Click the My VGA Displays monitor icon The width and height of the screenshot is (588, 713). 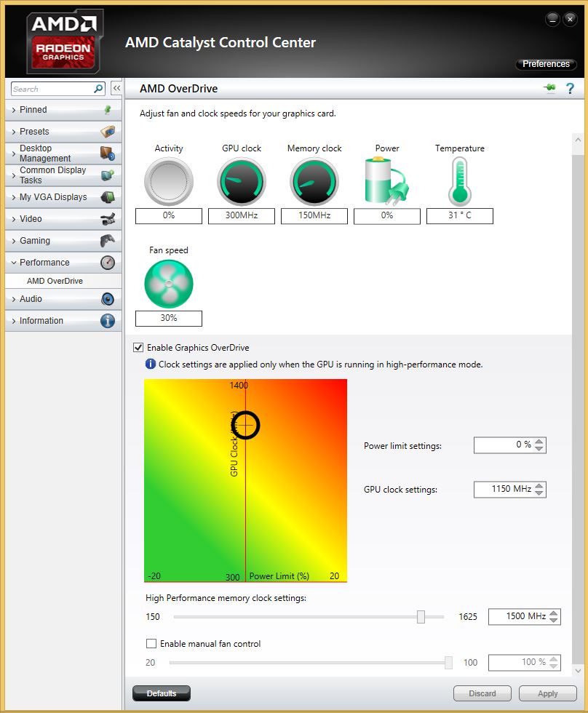[x=108, y=196]
